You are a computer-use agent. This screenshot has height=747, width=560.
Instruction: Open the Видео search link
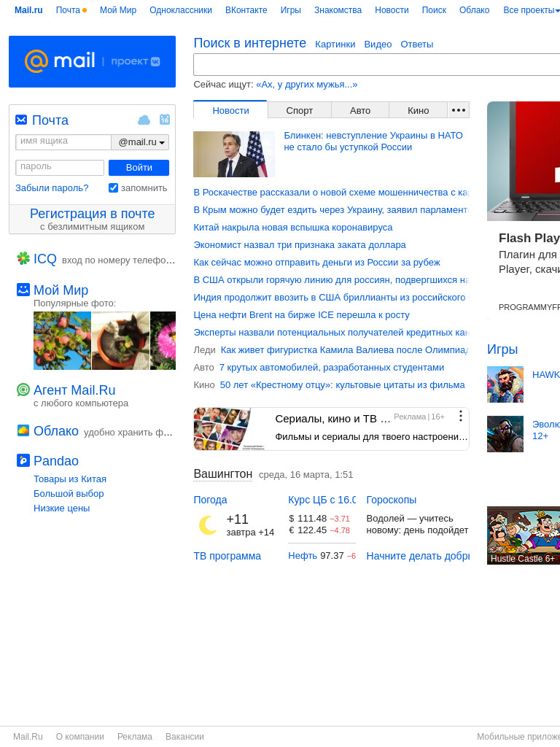pos(378,44)
